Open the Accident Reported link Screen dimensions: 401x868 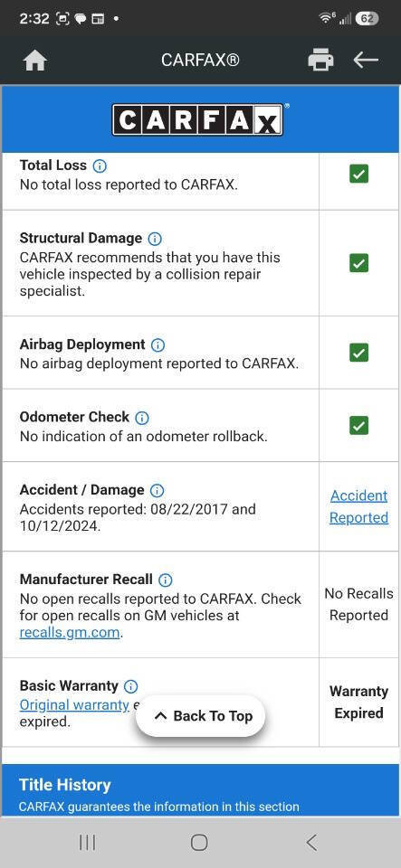[358, 506]
